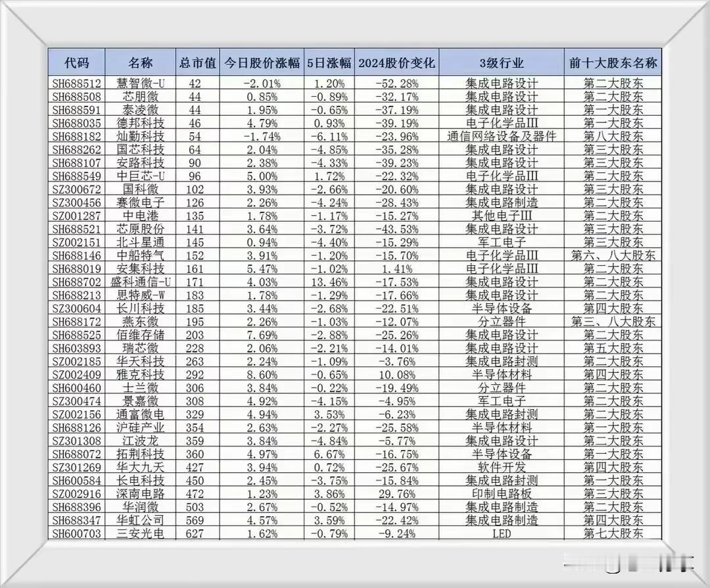The image size is (710, 588).
Task: Select the industry 通信网络设备及器件
Action: (501, 136)
